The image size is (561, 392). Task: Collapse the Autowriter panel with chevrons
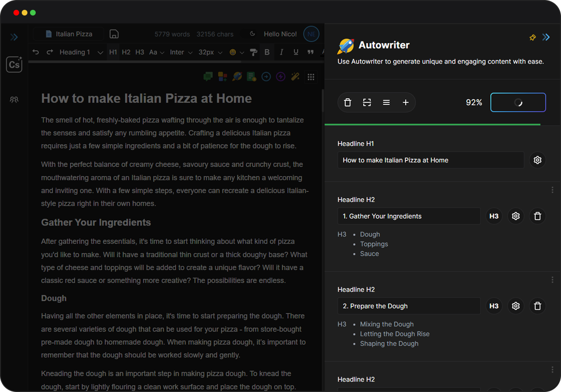click(x=545, y=37)
